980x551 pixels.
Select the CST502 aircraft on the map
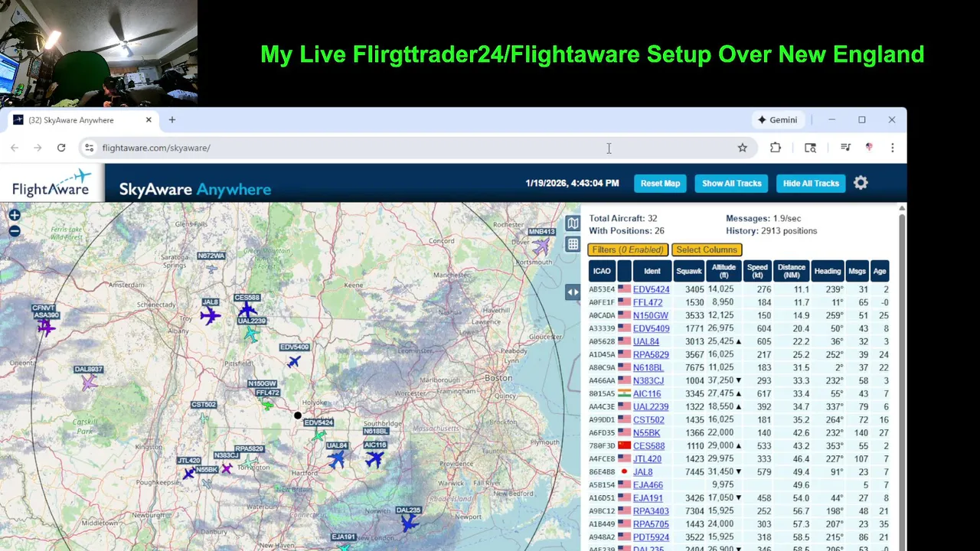pos(204,418)
